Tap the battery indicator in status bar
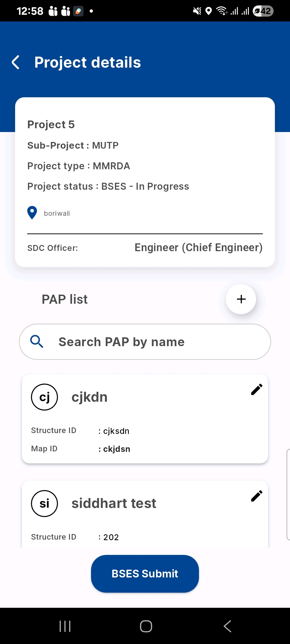 [263, 11]
